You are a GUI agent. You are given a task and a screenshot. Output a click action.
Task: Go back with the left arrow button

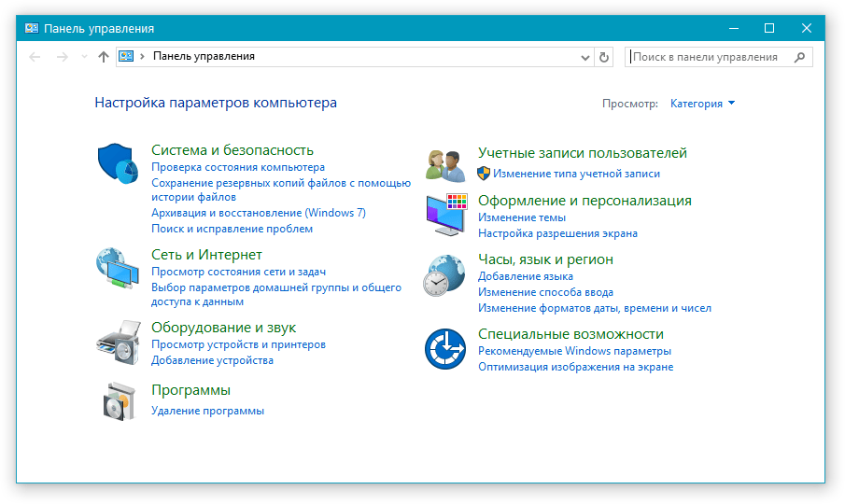click(35, 57)
